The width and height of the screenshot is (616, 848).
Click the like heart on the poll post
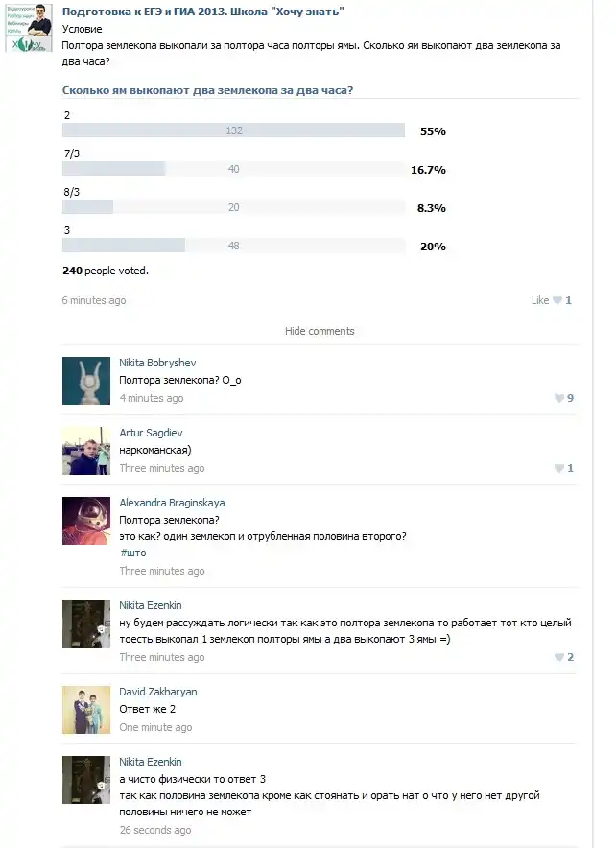click(x=557, y=300)
